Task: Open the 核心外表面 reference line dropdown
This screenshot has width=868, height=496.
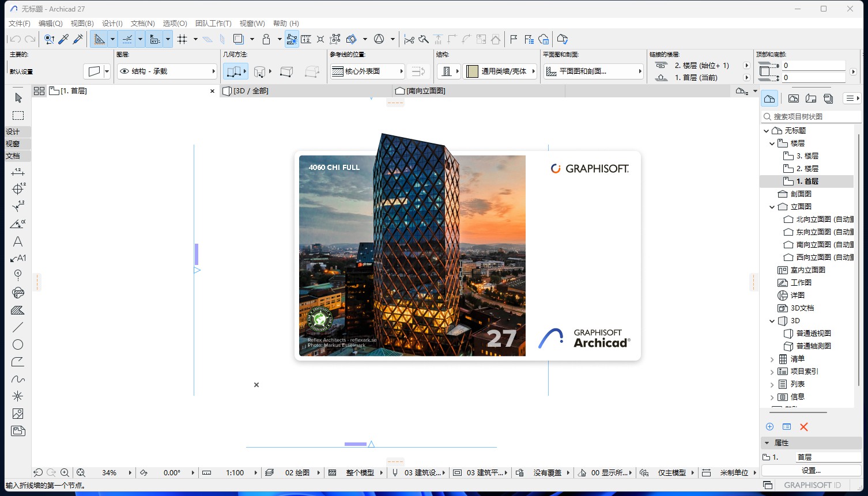Action: point(368,71)
